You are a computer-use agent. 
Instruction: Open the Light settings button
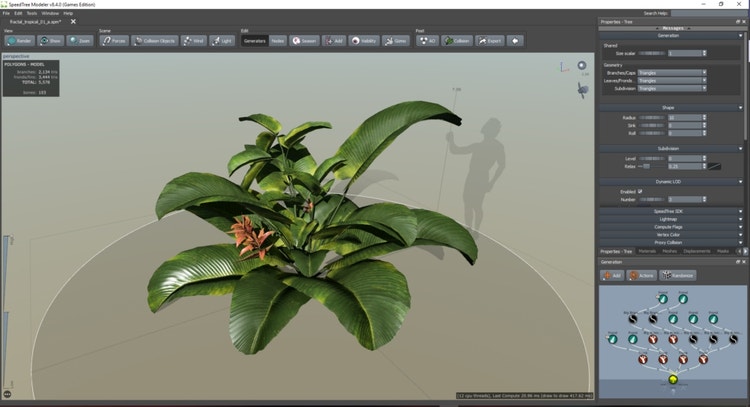click(x=222, y=41)
